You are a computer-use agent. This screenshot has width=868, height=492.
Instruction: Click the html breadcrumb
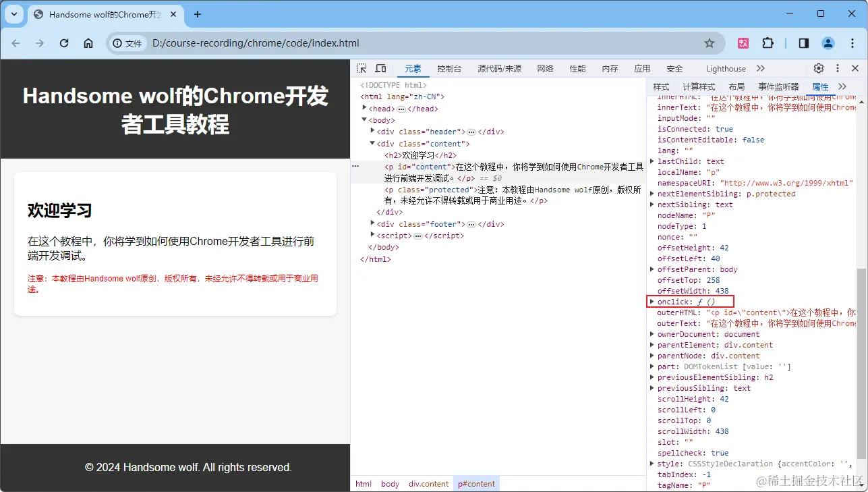point(364,484)
